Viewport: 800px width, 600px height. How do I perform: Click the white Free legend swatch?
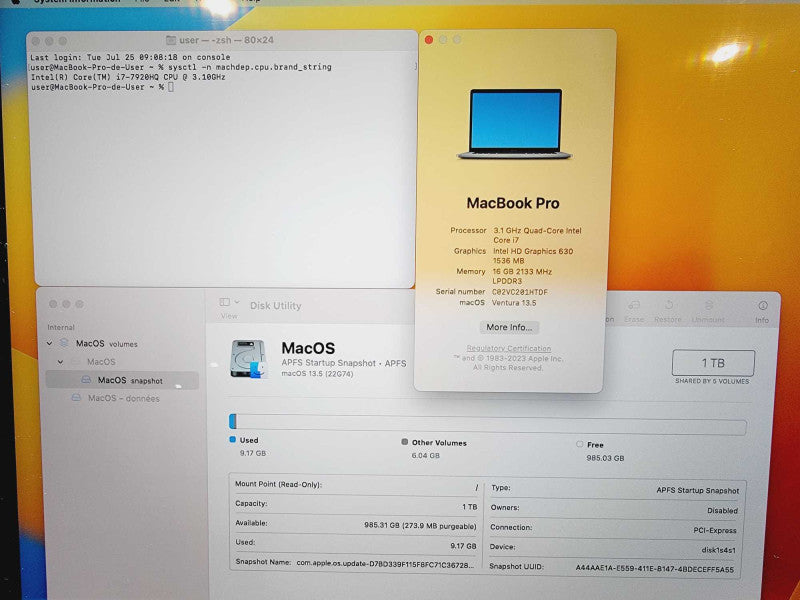pyautogui.click(x=580, y=444)
